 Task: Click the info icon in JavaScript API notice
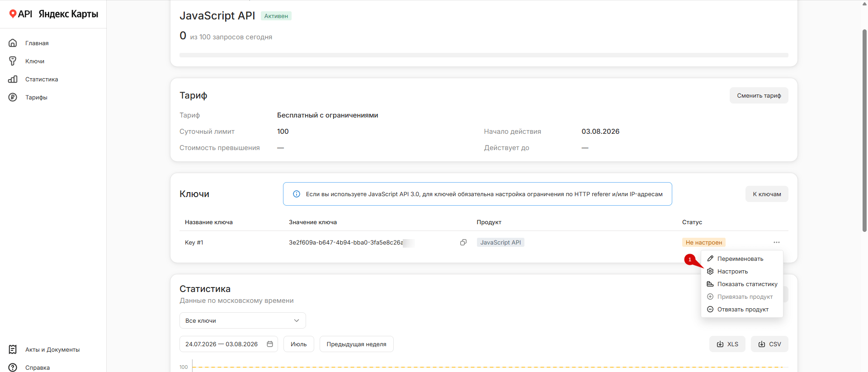tap(297, 194)
